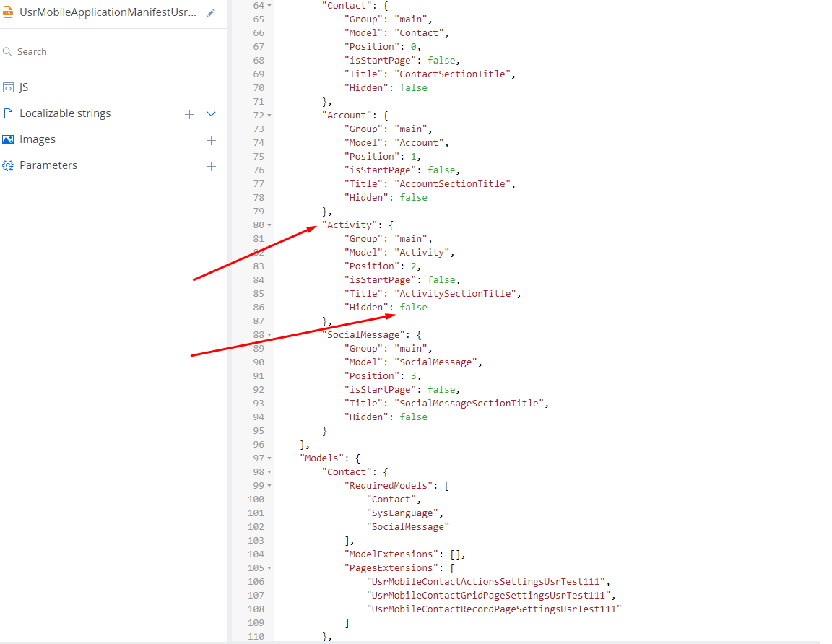This screenshot has height=644, width=832.
Task: Click the Localizable strings document icon
Action: point(8,113)
